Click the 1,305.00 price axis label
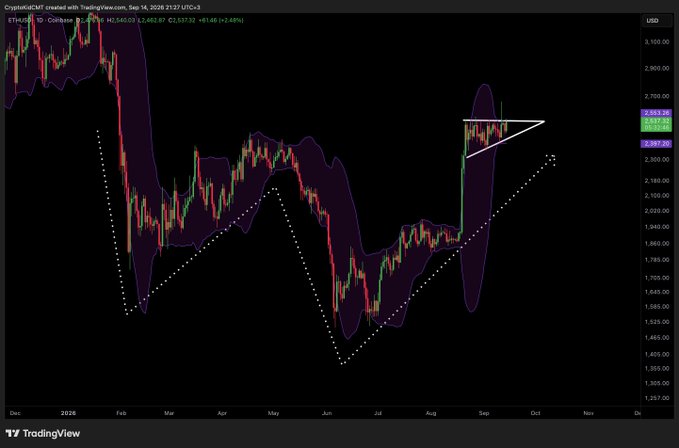 coord(657,384)
